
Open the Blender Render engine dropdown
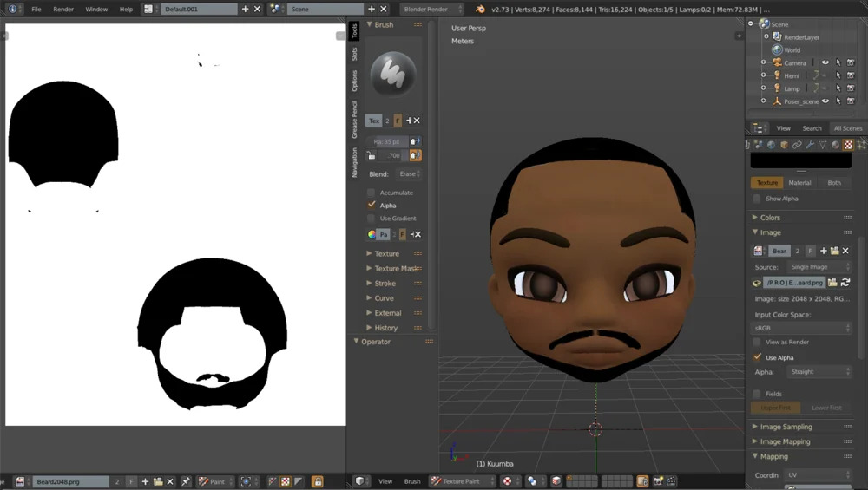point(431,9)
